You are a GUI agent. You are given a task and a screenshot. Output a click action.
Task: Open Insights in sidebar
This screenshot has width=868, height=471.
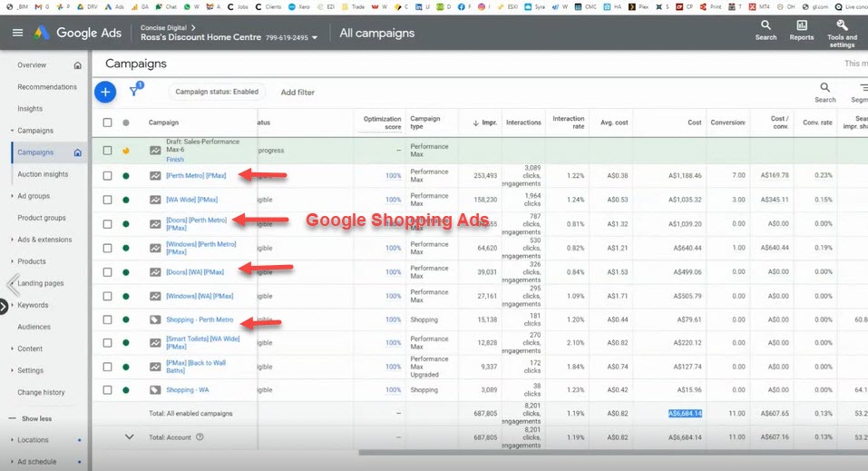point(30,109)
